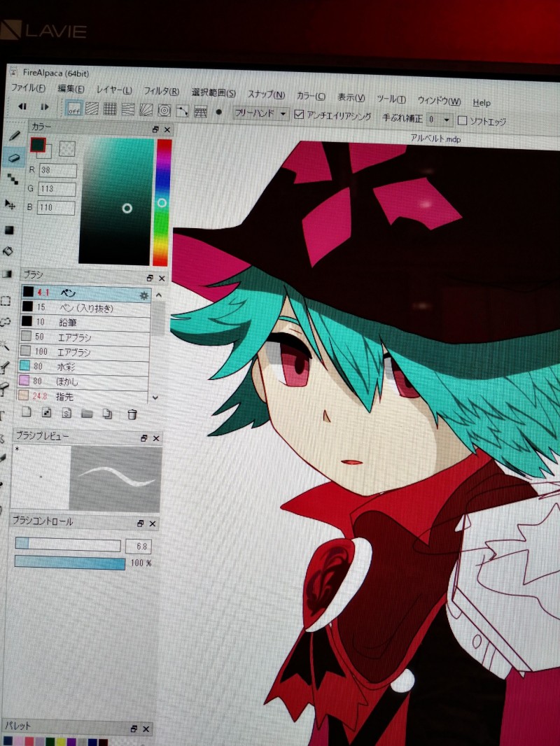This screenshot has height=746, width=560.
Task: Select the 50 エアブラシ brush
Action: point(84,337)
